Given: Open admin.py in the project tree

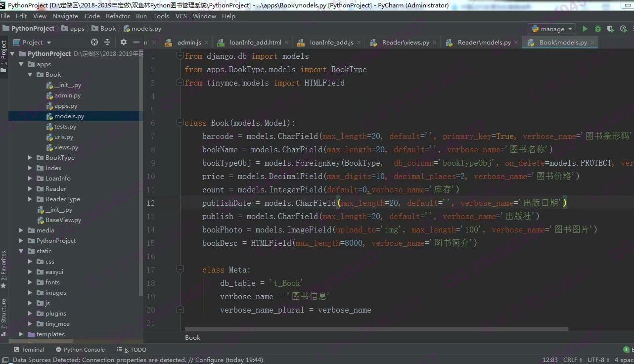Looking at the screenshot, I should click(63, 95).
